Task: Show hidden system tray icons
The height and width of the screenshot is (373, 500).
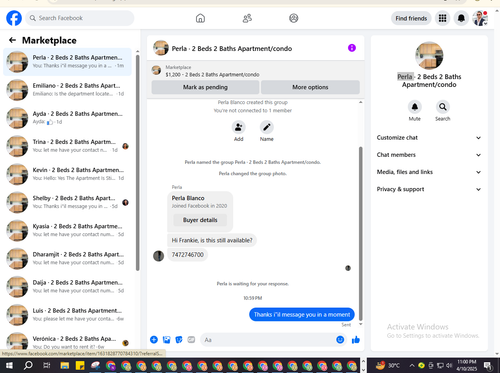Action: point(412,365)
